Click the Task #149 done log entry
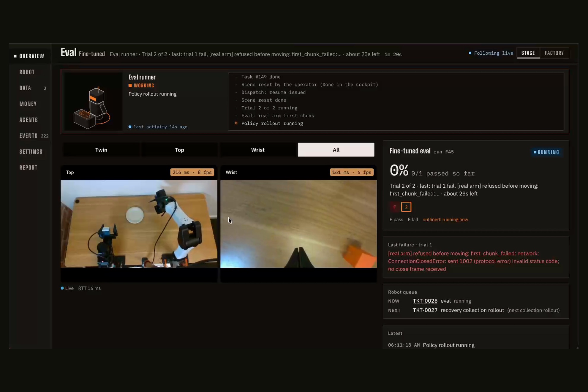This screenshot has width=588, height=392. [261, 77]
